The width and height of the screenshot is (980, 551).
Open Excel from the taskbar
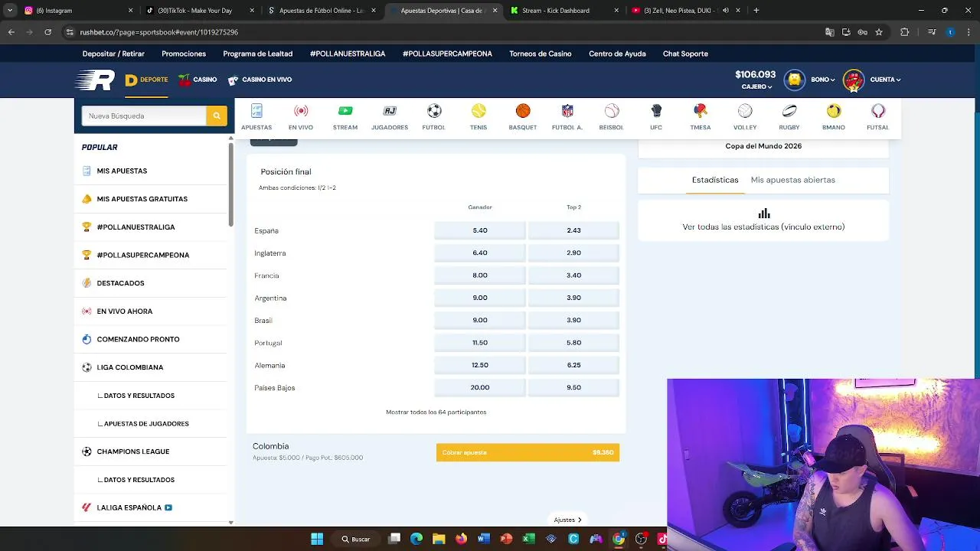528,539
